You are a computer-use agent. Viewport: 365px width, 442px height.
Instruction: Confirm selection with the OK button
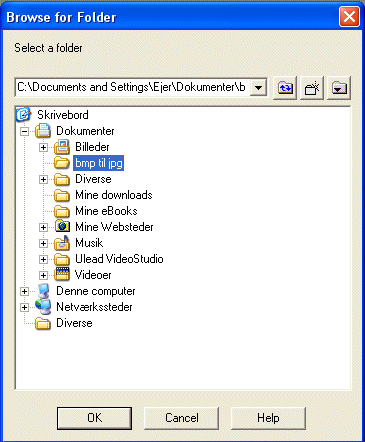click(94, 418)
